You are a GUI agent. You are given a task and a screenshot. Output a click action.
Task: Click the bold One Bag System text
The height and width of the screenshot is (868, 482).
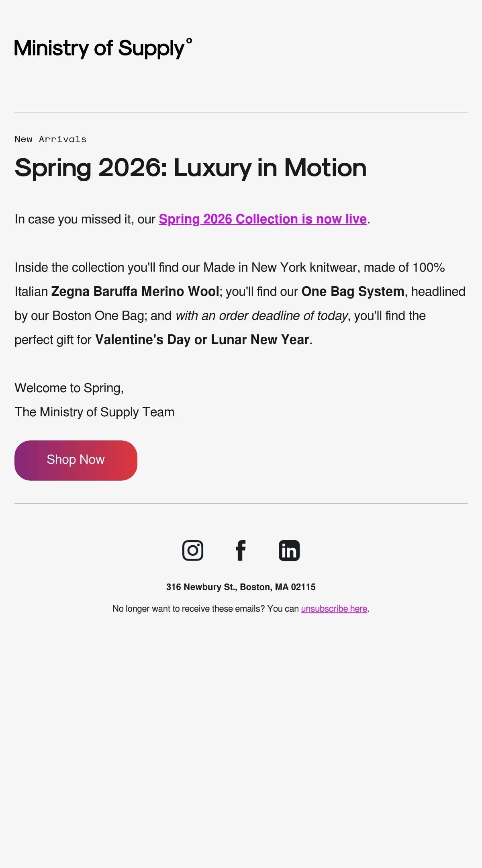pos(353,291)
